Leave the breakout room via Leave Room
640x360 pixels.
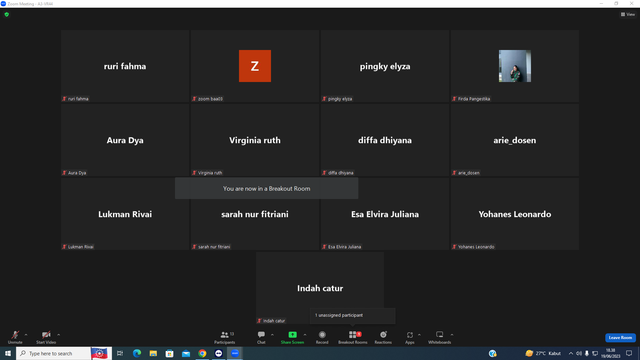620,338
